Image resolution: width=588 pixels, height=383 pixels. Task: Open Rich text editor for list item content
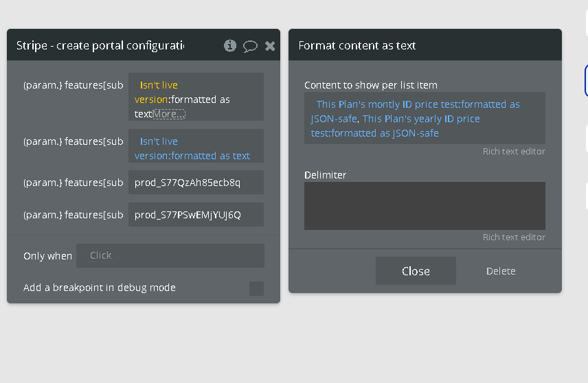coord(513,151)
